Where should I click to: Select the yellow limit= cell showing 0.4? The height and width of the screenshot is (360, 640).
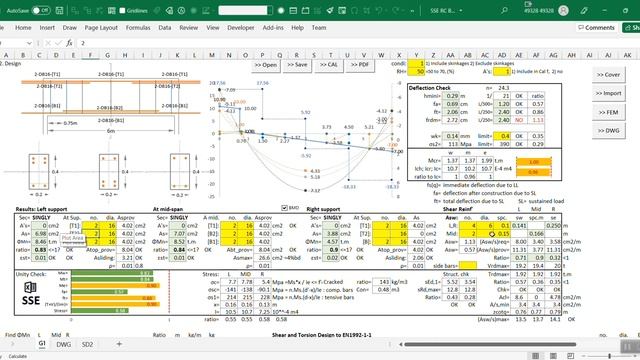tap(502, 136)
